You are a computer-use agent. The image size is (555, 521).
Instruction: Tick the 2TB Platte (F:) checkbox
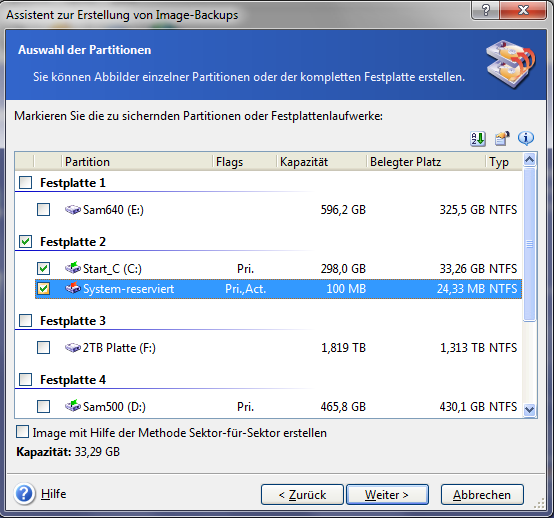coord(44,348)
